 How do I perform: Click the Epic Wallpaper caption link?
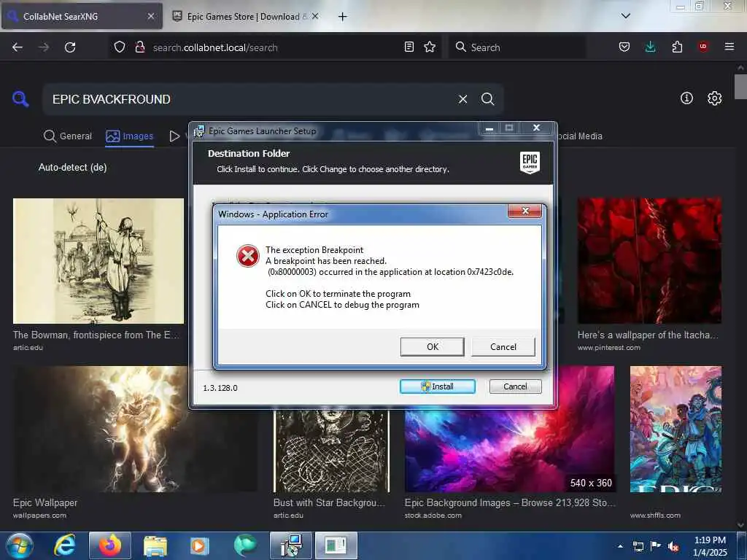click(x=45, y=502)
